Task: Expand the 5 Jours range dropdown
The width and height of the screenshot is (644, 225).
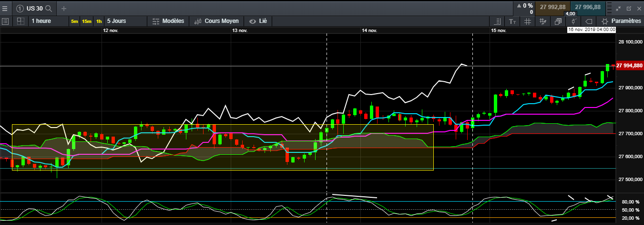Action: [x=117, y=21]
